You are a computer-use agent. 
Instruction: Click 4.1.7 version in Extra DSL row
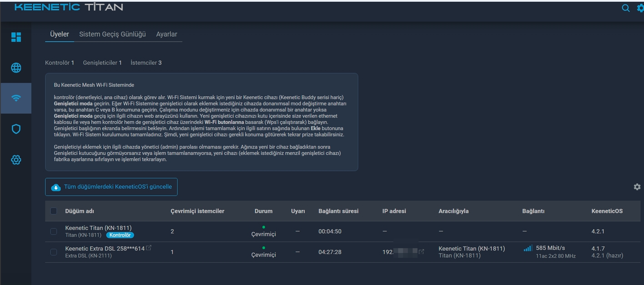pyautogui.click(x=598, y=249)
